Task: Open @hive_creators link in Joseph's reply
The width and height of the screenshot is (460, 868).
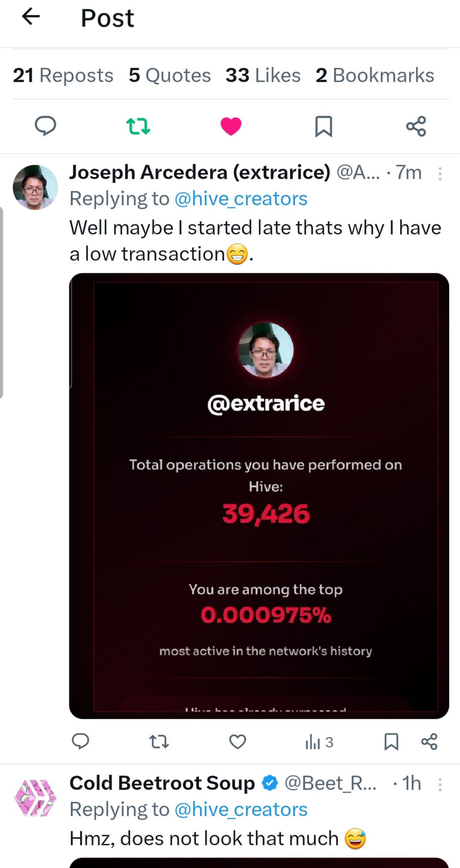Action: pos(241,199)
